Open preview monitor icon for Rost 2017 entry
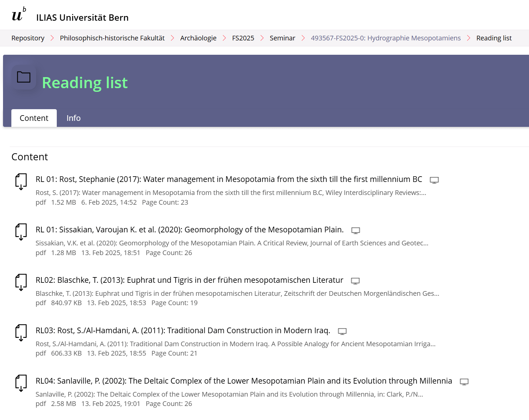 click(x=434, y=180)
